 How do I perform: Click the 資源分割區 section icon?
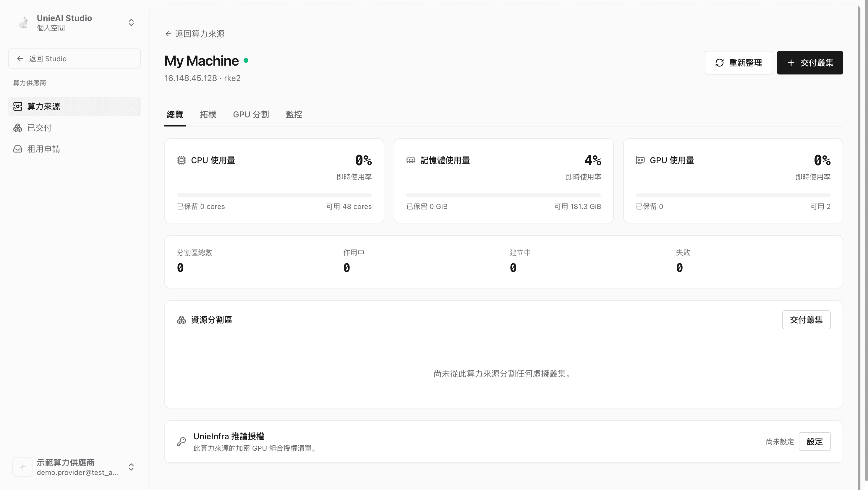(x=181, y=320)
